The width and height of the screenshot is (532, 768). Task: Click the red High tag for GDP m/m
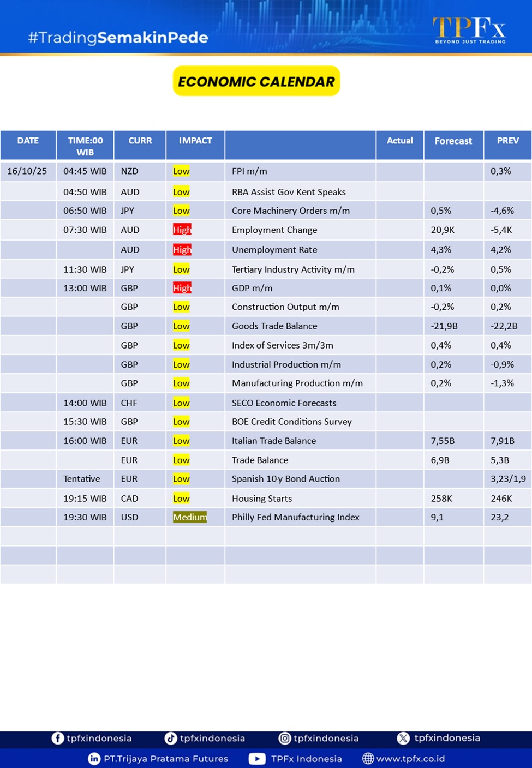click(182, 288)
